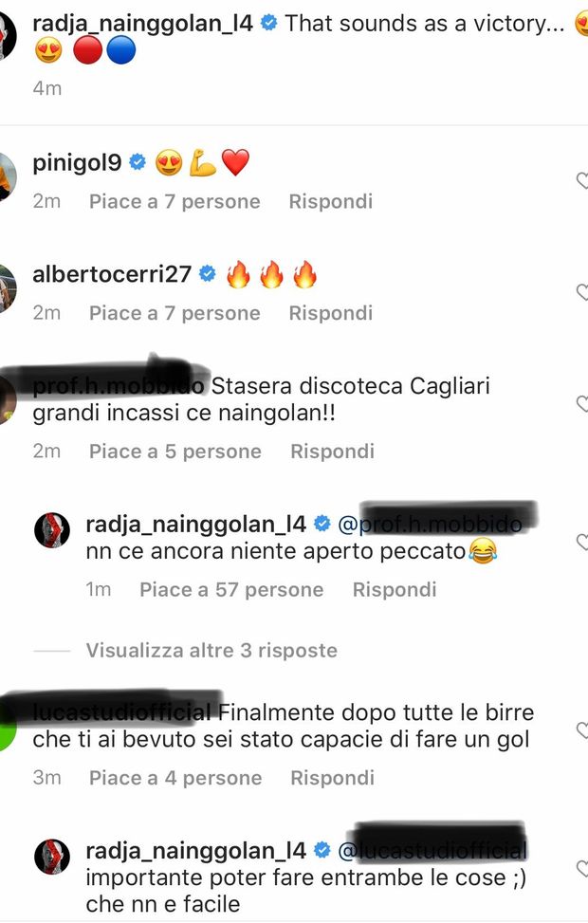Like albertocerri27's fire emoji comment

click(x=582, y=292)
